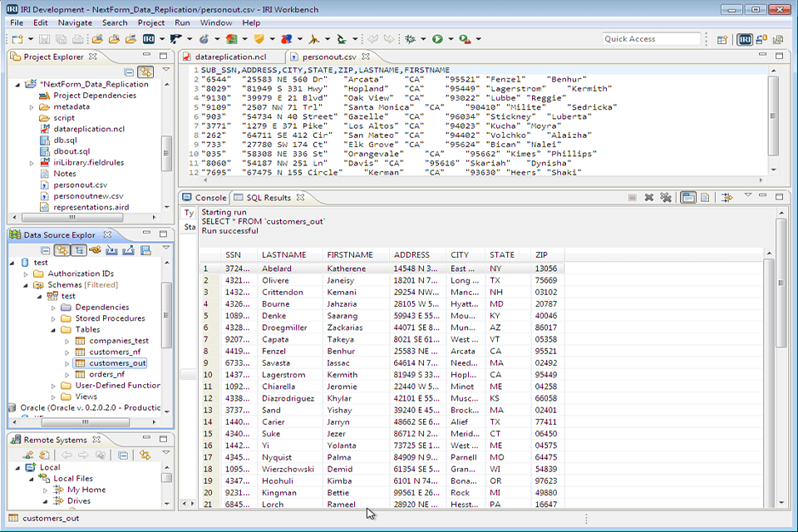Select personoutnew.csv in Project Explorer
The width and height of the screenshot is (798, 532).
tap(88, 196)
